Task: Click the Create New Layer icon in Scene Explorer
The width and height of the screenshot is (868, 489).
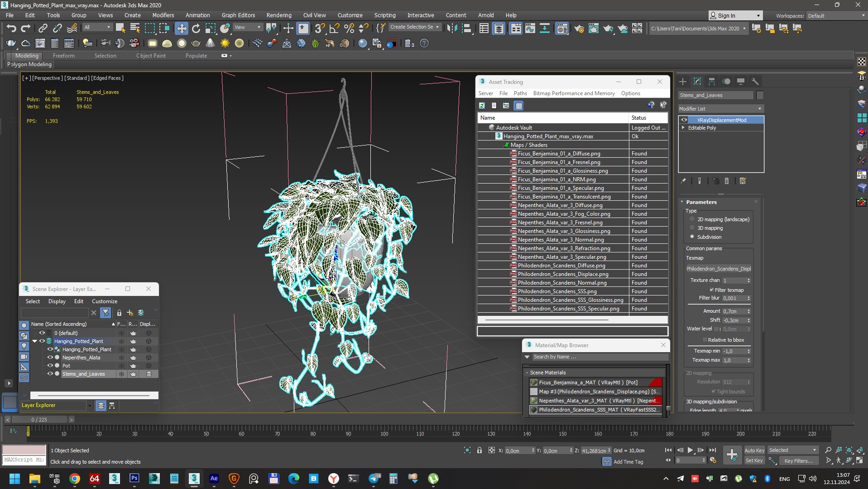Action: pyautogui.click(x=130, y=313)
